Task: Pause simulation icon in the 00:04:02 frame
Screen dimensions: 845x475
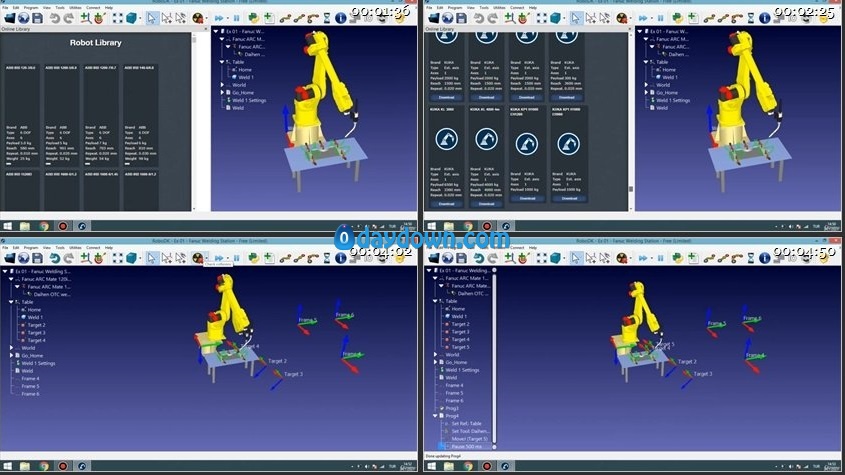Action: (x=236, y=258)
